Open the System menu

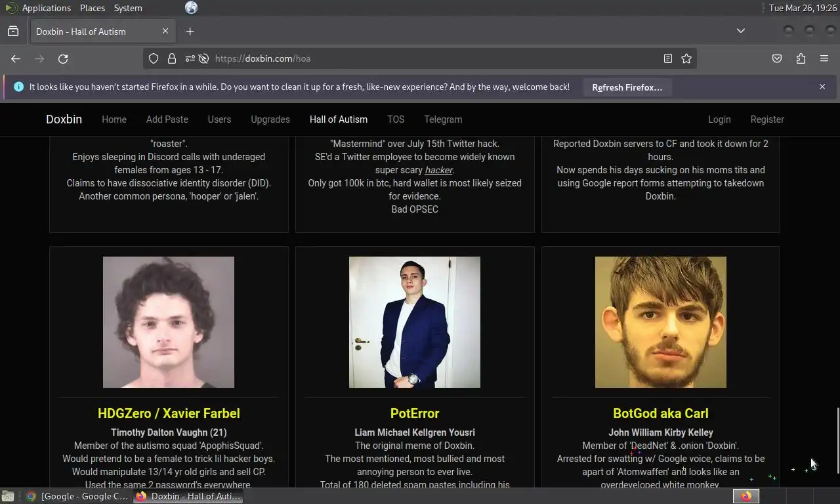point(128,8)
